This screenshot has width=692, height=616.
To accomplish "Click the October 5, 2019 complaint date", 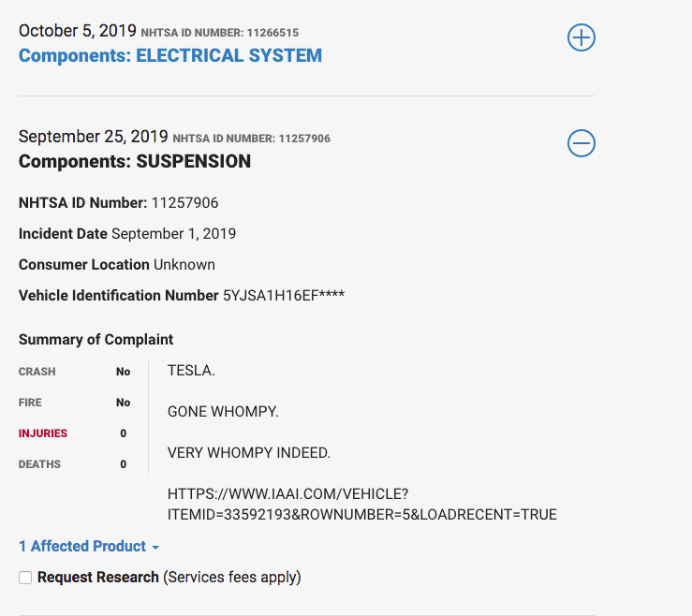I will tap(77, 31).
